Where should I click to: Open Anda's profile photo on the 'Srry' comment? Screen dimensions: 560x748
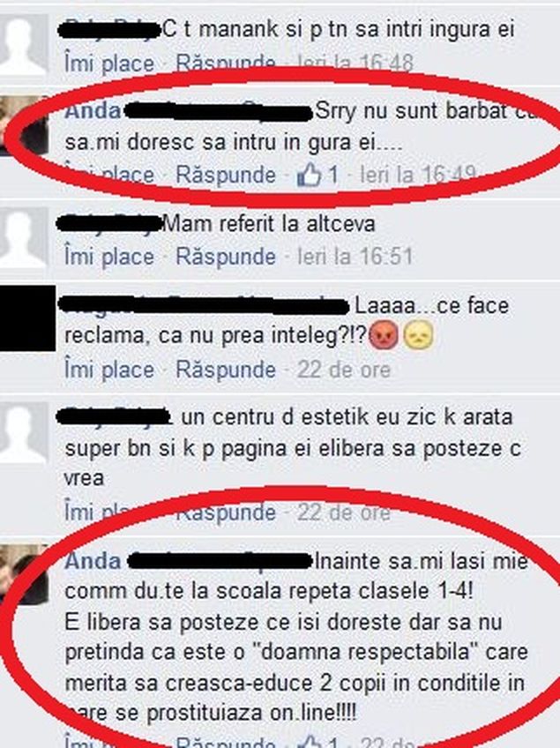tap(25, 125)
